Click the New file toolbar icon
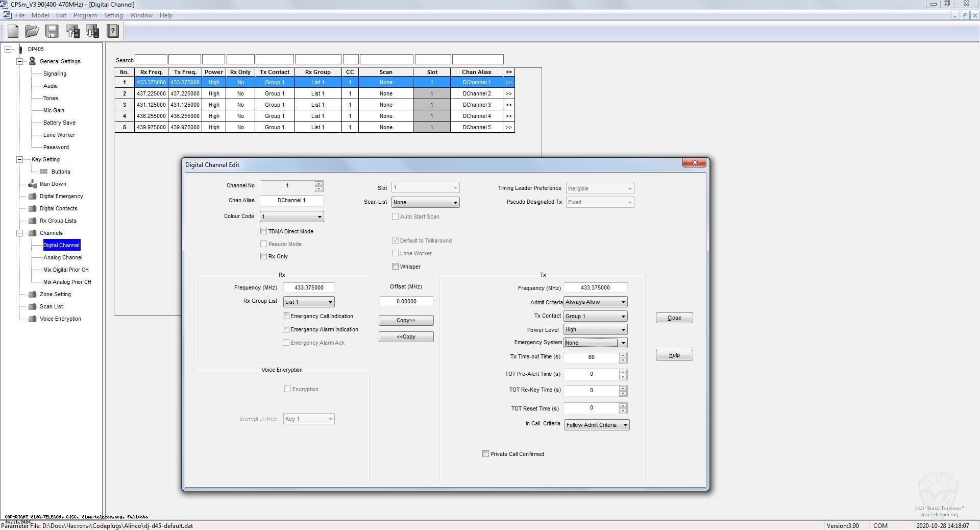 click(x=13, y=32)
